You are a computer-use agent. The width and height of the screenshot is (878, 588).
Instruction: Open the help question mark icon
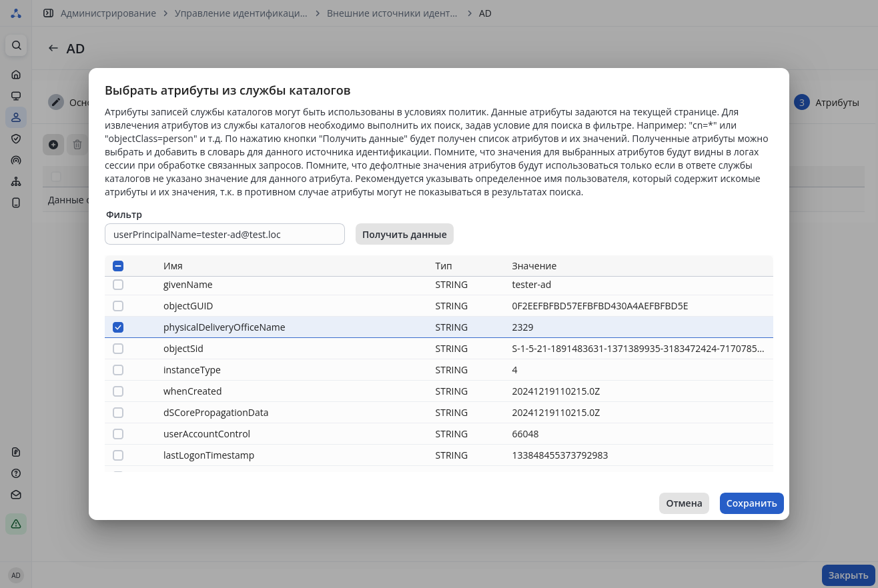(16, 473)
